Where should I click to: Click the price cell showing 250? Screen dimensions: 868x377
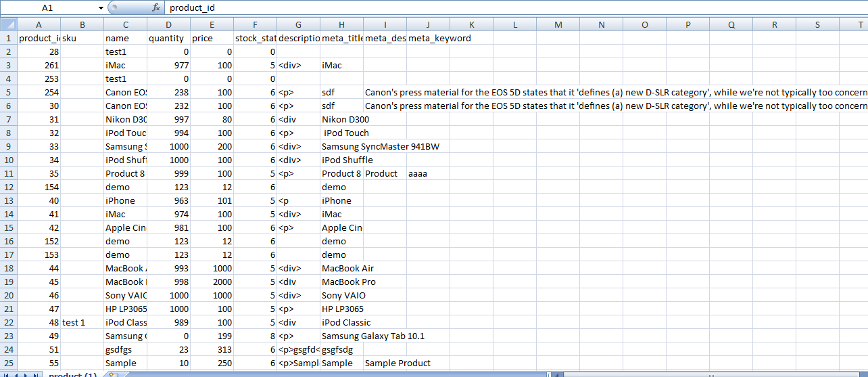[212, 363]
